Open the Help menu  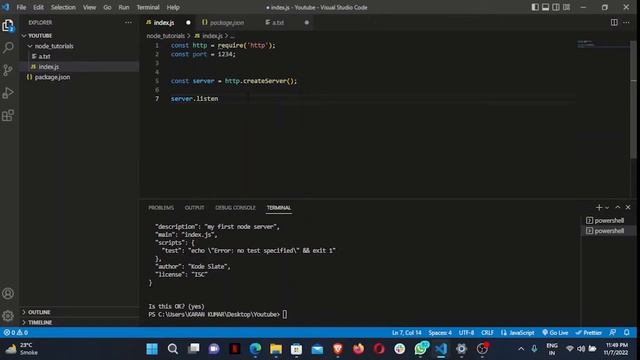tap(173, 7)
